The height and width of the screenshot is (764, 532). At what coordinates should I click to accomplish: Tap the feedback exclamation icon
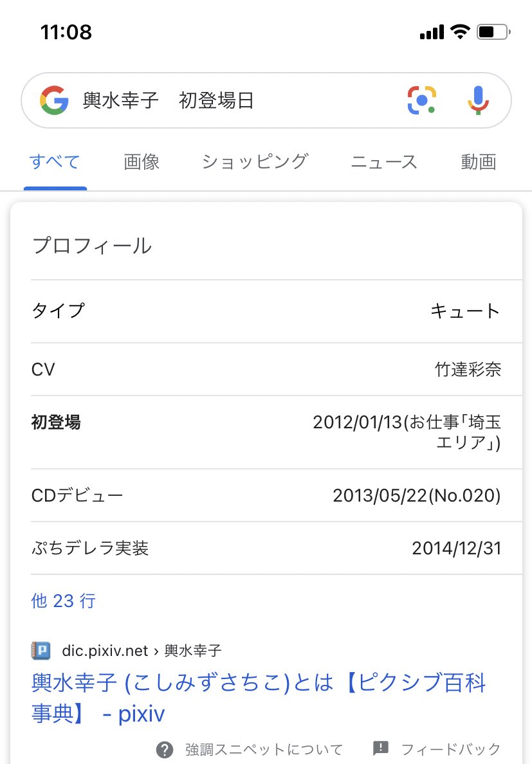[380, 749]
